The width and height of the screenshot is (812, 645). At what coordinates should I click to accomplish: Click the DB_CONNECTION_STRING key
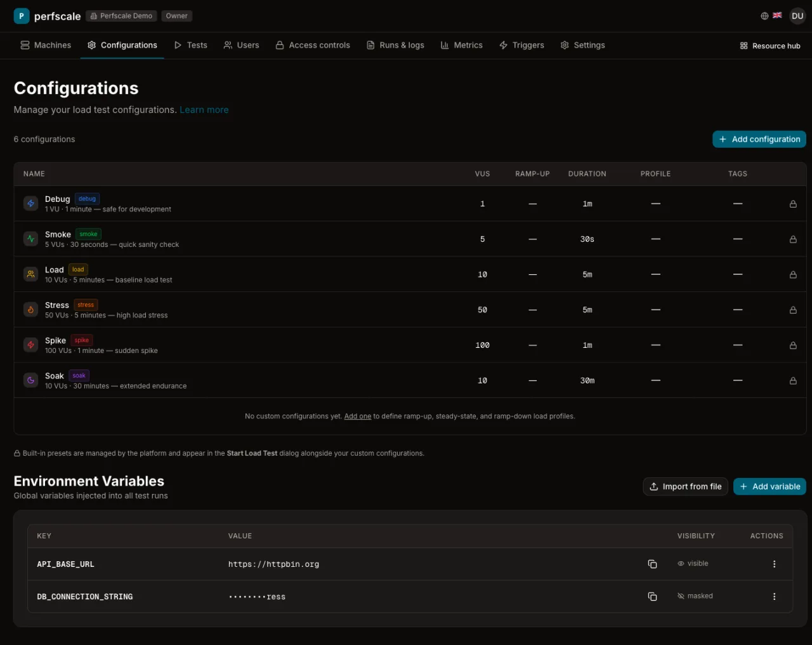[85, 597]
